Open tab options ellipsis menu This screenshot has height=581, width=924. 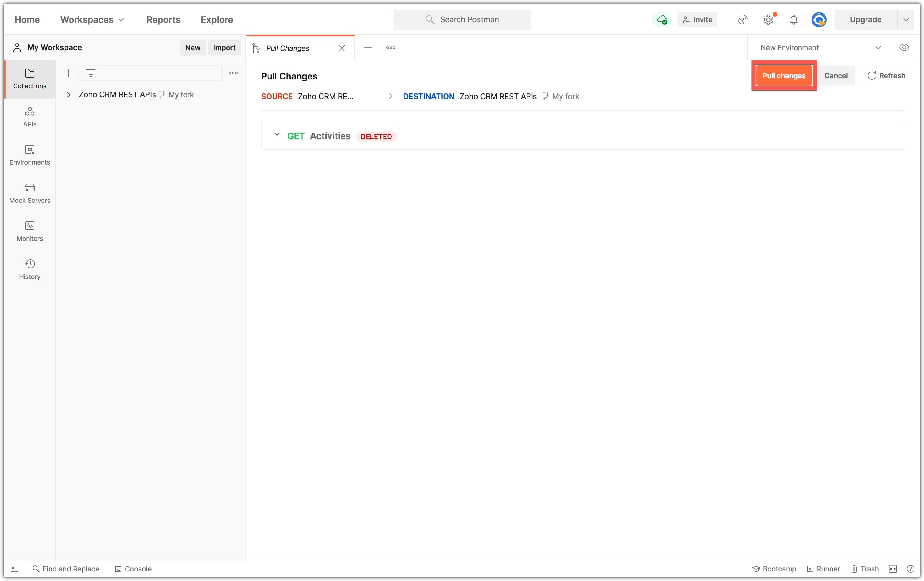(x=391, y=48)
